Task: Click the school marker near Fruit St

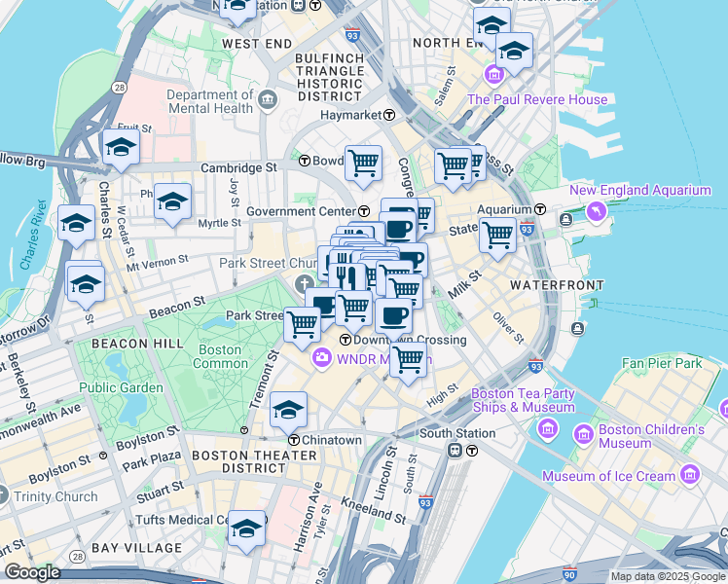Action: click(x=122, y=149)
